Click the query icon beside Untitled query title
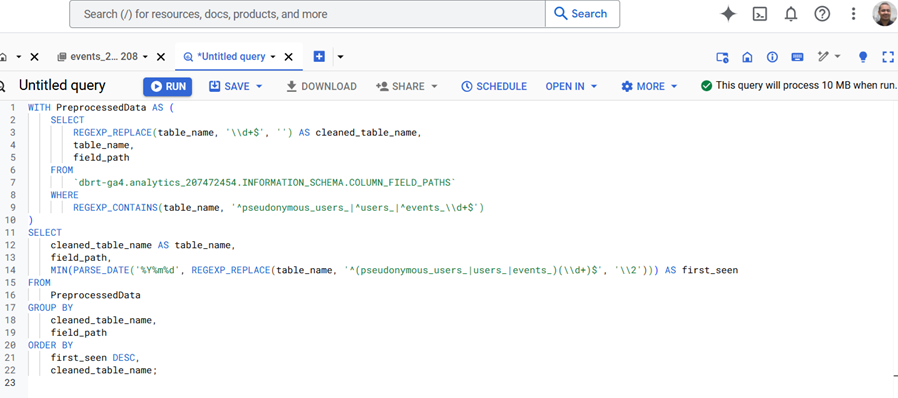898x398 pixels. pos(2,86)
